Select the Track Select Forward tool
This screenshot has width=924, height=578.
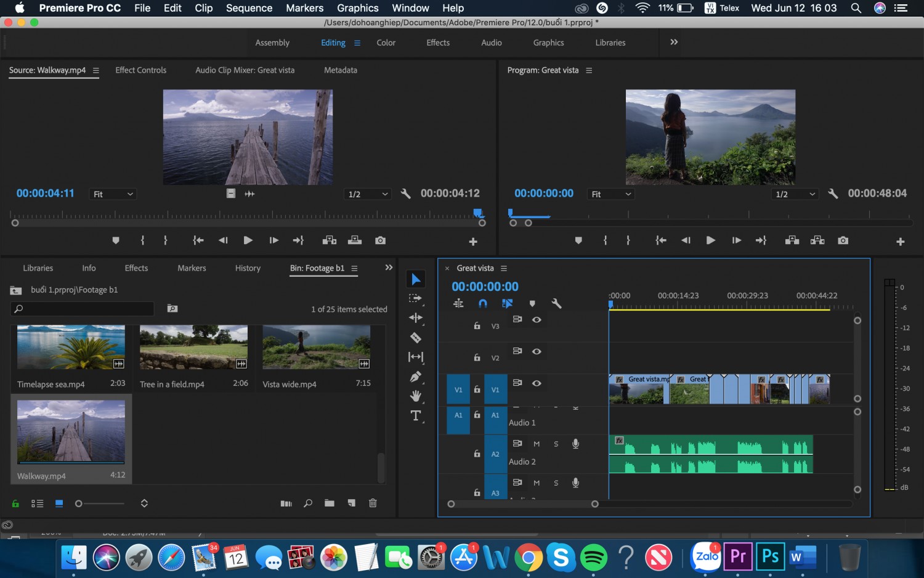tap(416, 299)
